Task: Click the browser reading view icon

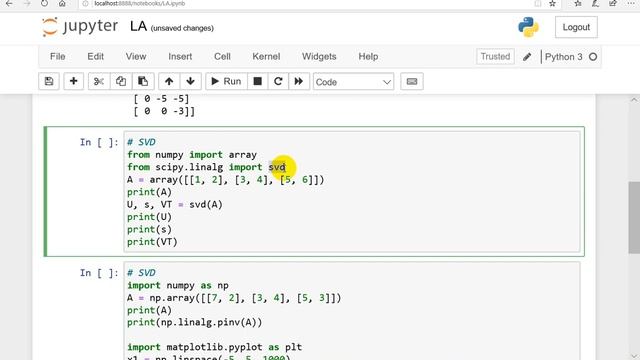Action: 538,4
